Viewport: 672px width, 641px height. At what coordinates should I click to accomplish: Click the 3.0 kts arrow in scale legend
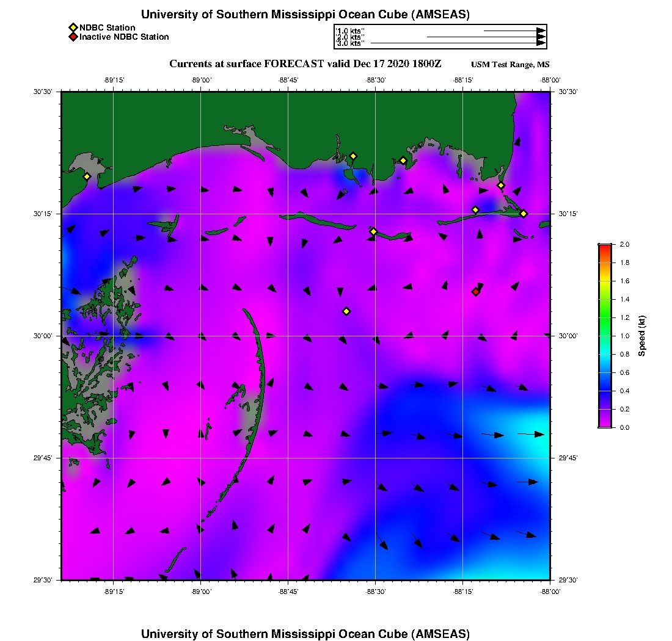click(457, 43)
